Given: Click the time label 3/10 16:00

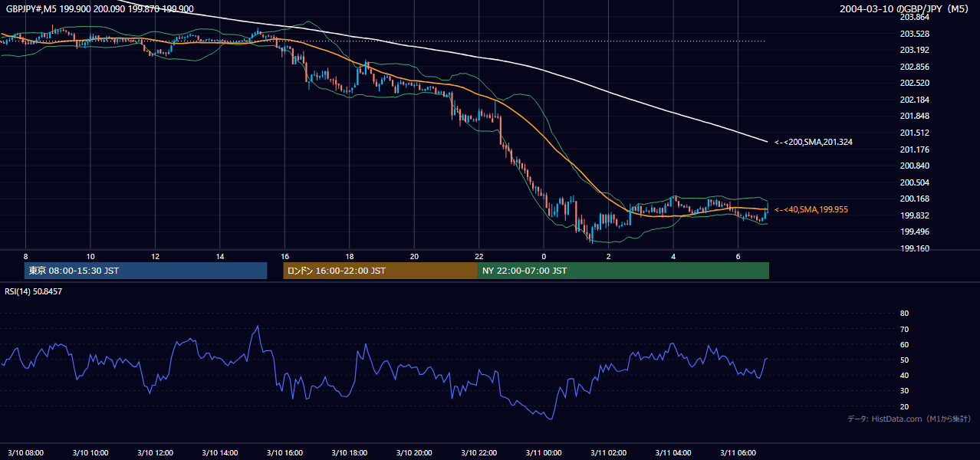Looking at the screenshot, I should [285, 452].
